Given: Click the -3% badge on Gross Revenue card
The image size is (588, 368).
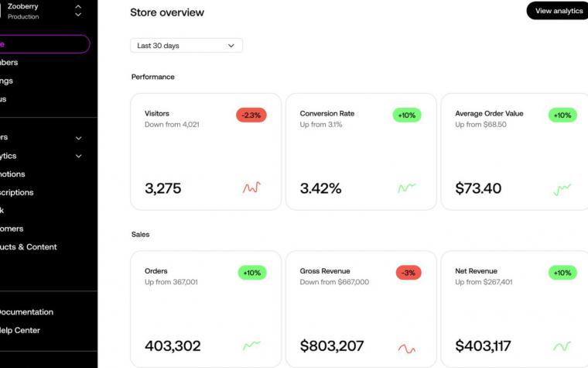Looking at the screenshot, I should (409, 273).
